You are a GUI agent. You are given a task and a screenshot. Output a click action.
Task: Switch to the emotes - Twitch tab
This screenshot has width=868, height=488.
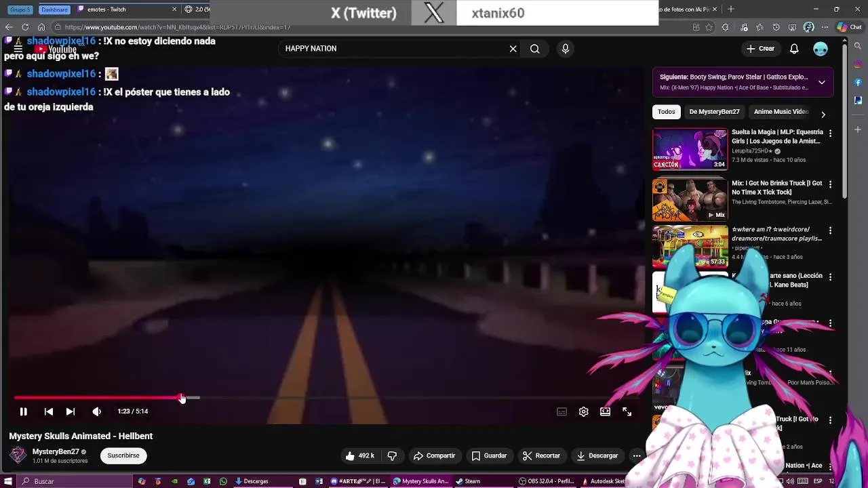point(127,9)
